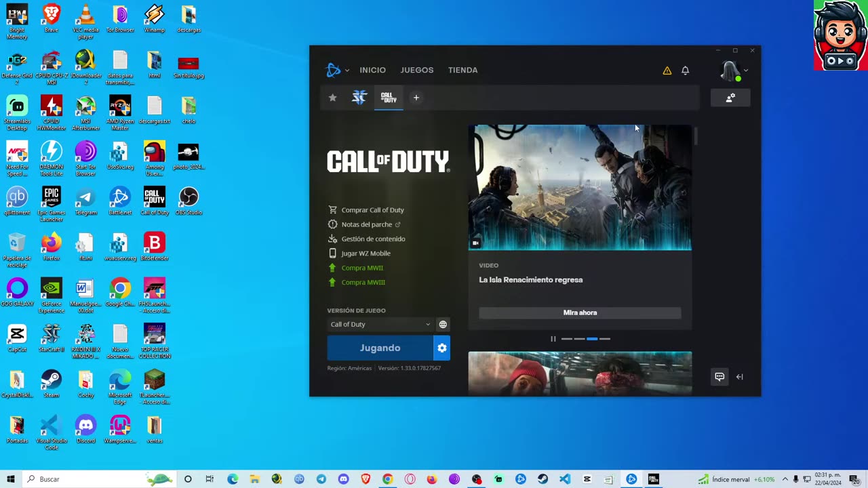Select the Discord desktop shortcut

coord(85,429)
